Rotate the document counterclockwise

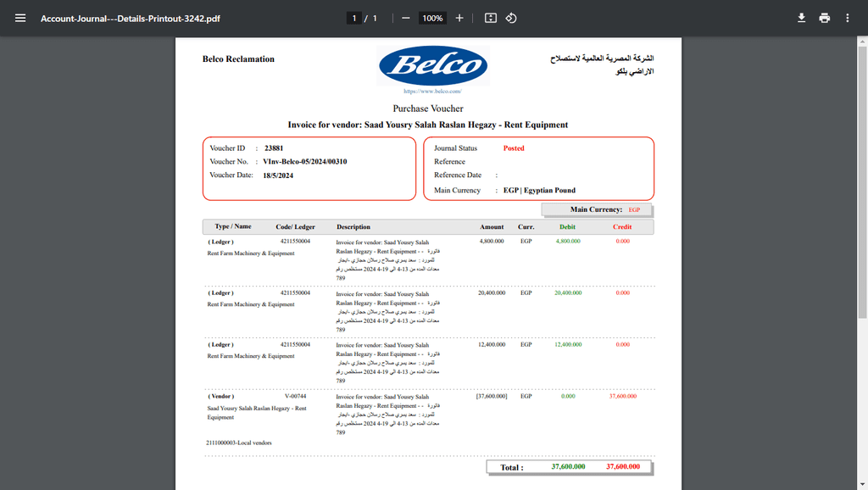tap(511, 19)
